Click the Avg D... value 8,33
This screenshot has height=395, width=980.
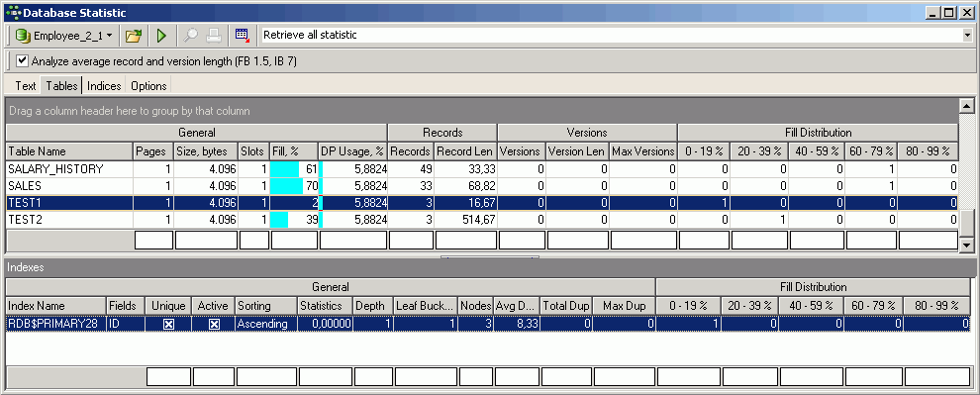click(x=517, y=324)
